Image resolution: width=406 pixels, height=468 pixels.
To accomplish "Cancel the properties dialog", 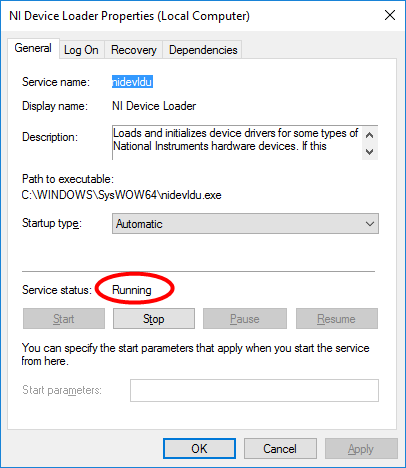I will pos(280,449).
